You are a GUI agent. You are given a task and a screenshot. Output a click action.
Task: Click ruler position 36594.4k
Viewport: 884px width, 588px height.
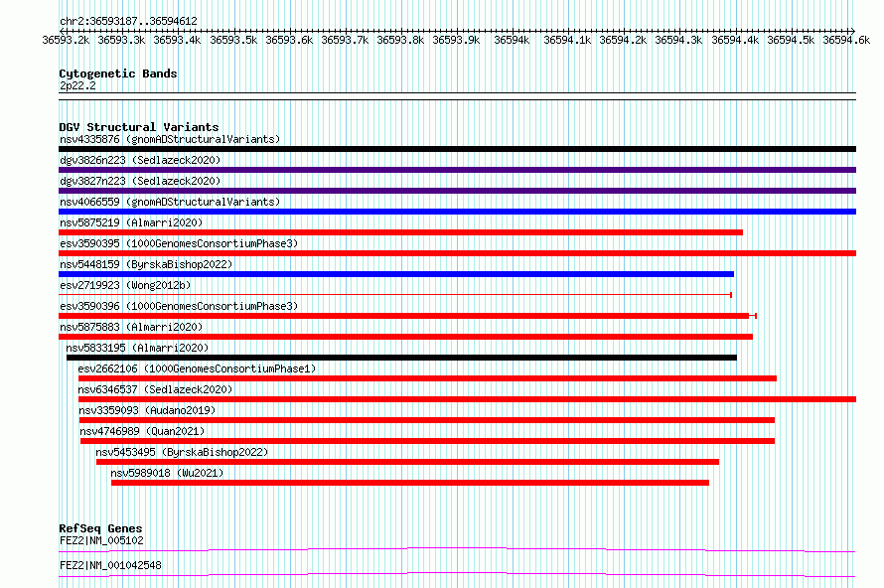(735, 40)
